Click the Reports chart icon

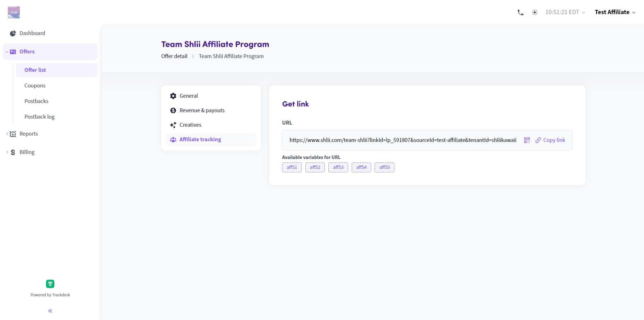coord(13,134)
